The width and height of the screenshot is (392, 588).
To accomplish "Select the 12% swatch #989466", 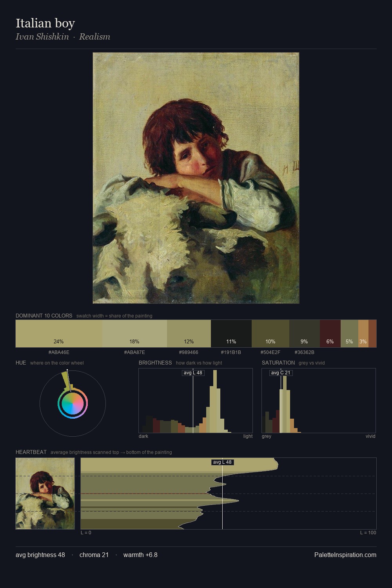I will pos(189,334).
